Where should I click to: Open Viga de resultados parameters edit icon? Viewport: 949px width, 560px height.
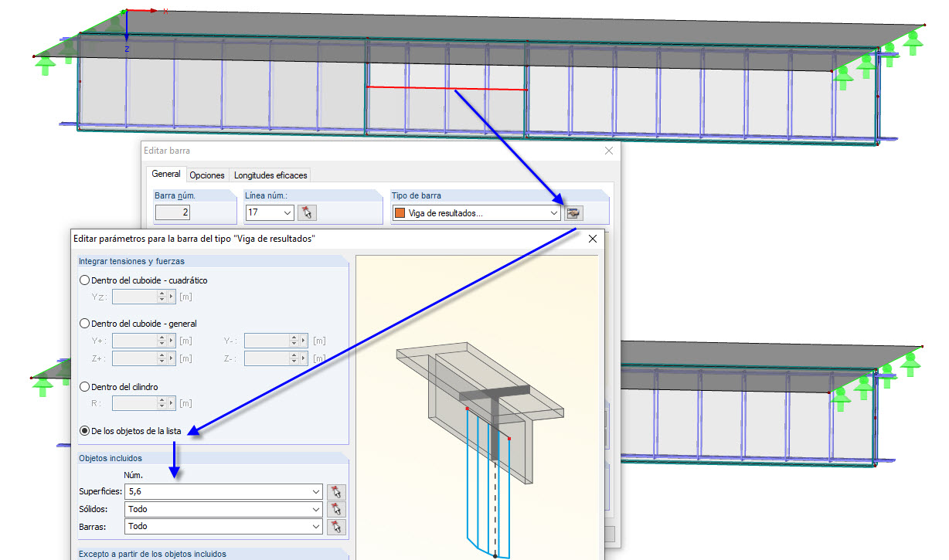(573, 212)
